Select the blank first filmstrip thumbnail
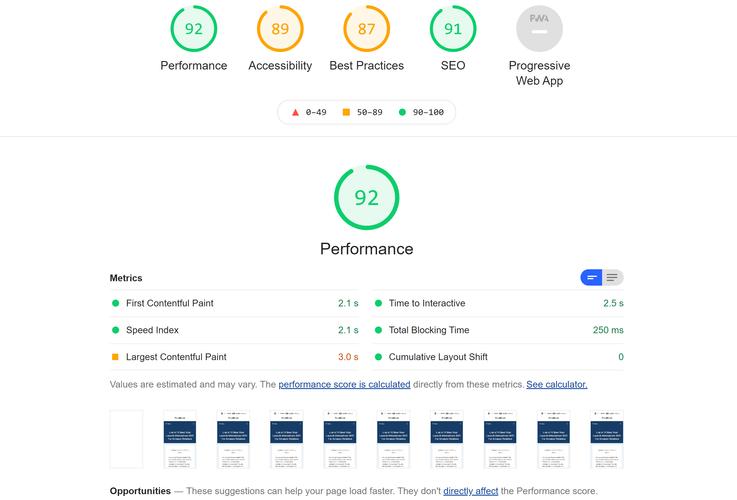The height and width of the screenshot is (500, 737). pyautogui.click(x=126, y=439)
